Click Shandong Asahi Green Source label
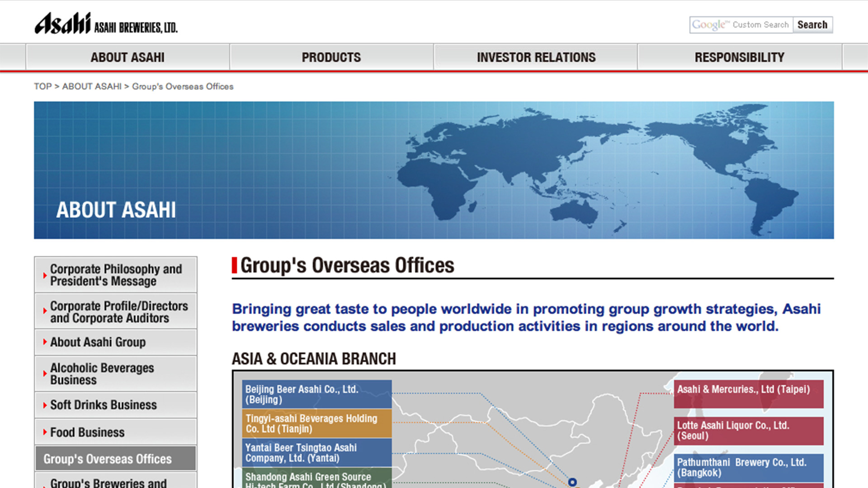This screenshot has width=868, height=488. point(317,478)
